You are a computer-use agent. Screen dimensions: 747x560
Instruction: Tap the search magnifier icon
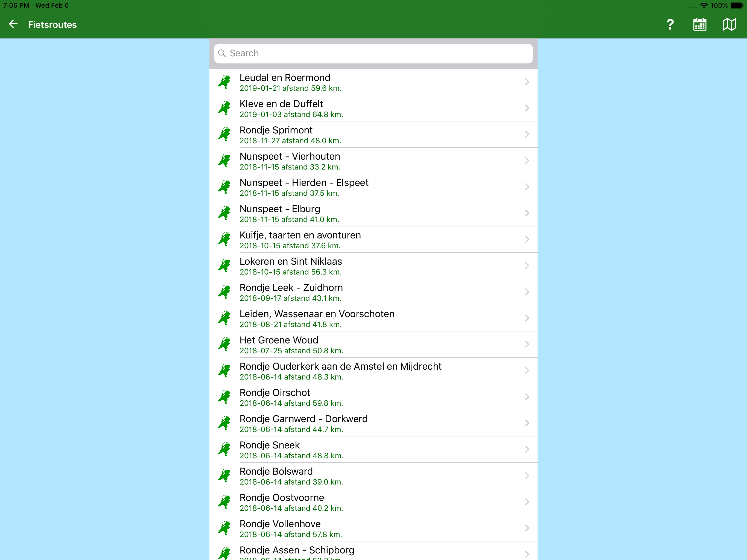pos(222,53)
